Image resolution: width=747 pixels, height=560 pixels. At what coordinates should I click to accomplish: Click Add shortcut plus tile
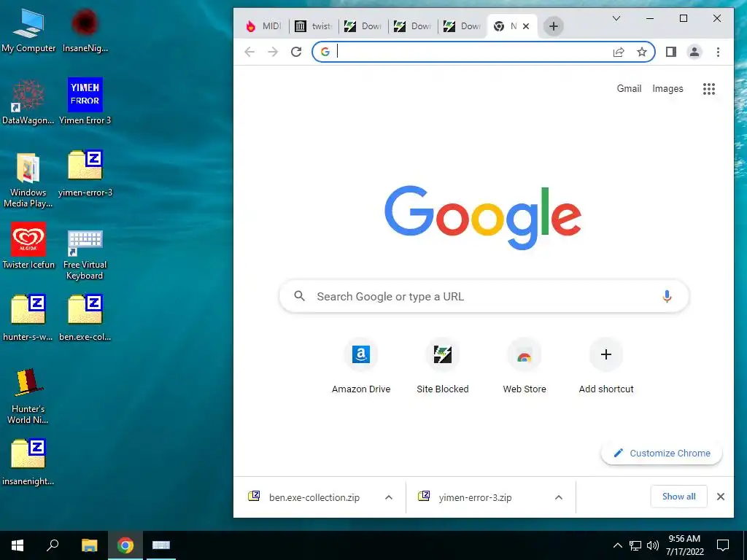(606, 366)
